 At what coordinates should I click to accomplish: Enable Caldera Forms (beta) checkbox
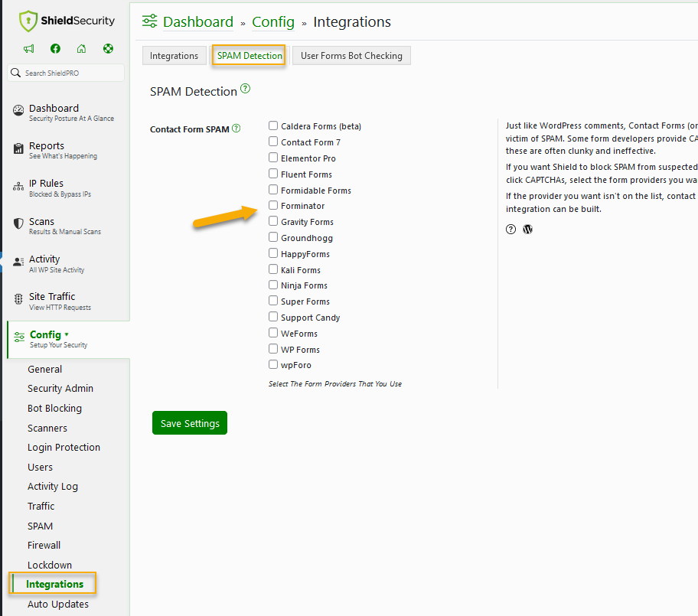[273, 125]
